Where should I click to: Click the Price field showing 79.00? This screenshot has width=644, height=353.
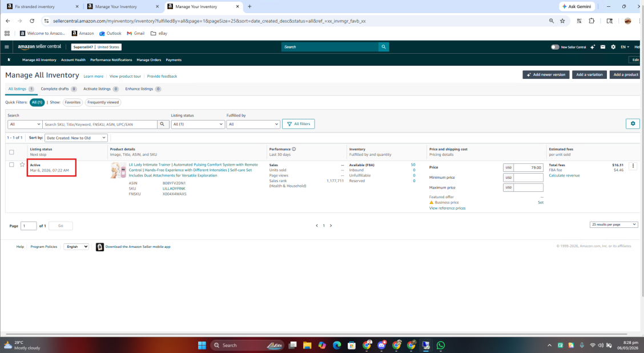pyautogui.click(x=528, y=167)
